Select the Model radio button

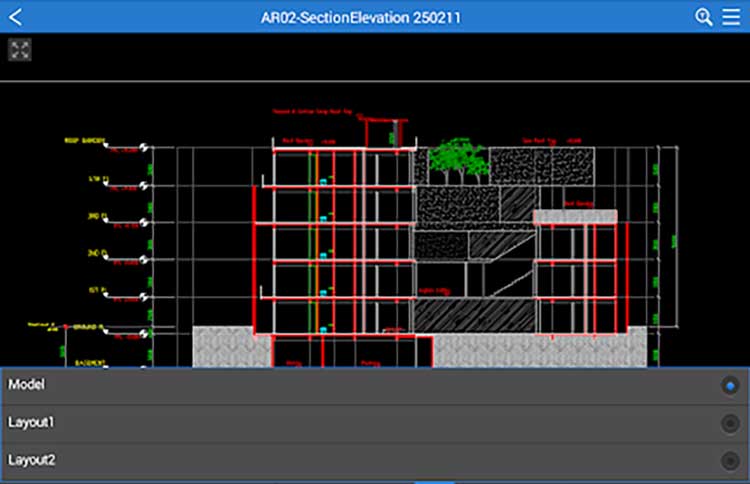point(730,385)
